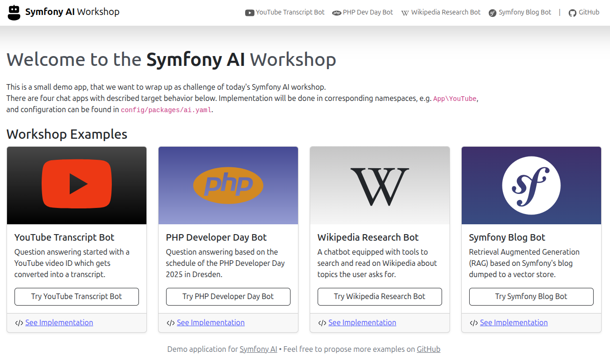610x364 pixels.
Task: Click Try PHP Developer Day Bot
Action: pyautogui.click(x=228, y=296)
